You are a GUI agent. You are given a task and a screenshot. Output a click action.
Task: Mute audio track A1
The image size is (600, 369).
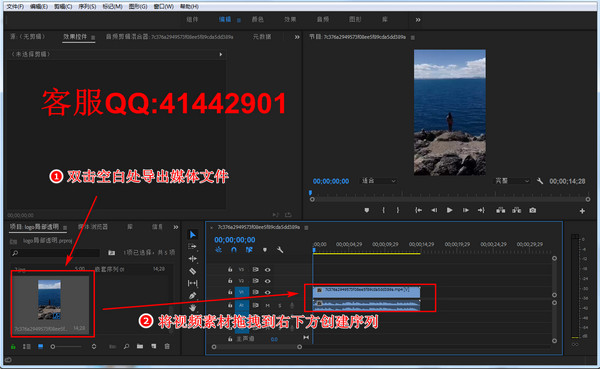point(268,305)
